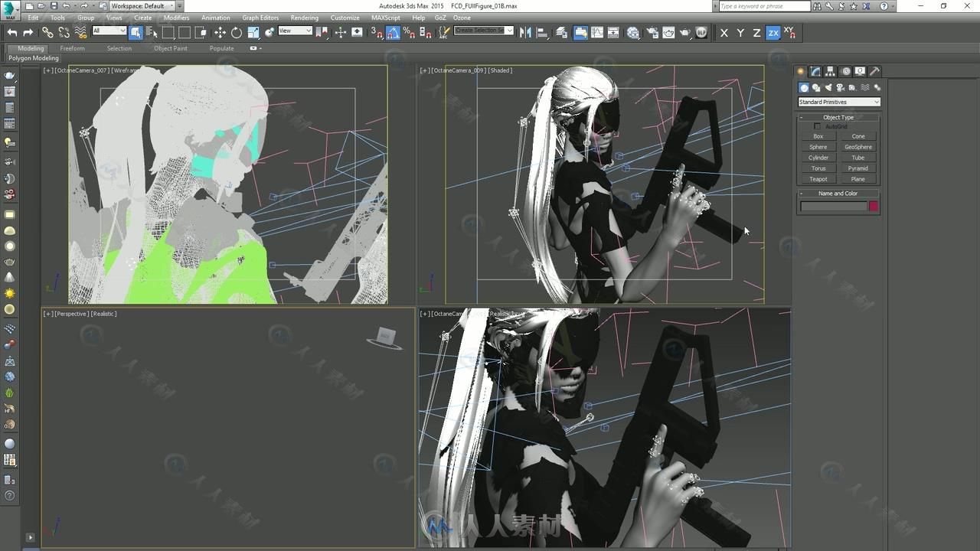Viewport: 980px width, 551px height.
Task: Click the keyword search box
Action: coord(763,5)
